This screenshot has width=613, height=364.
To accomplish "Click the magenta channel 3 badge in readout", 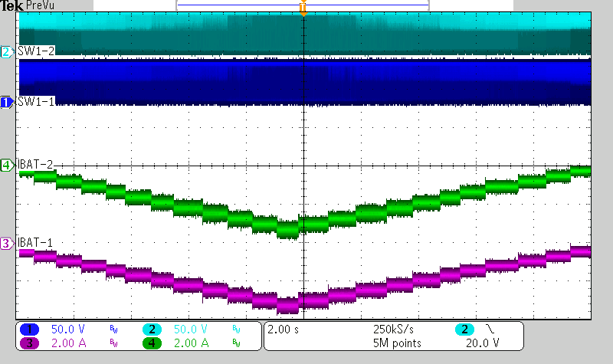I will (30, 343).
